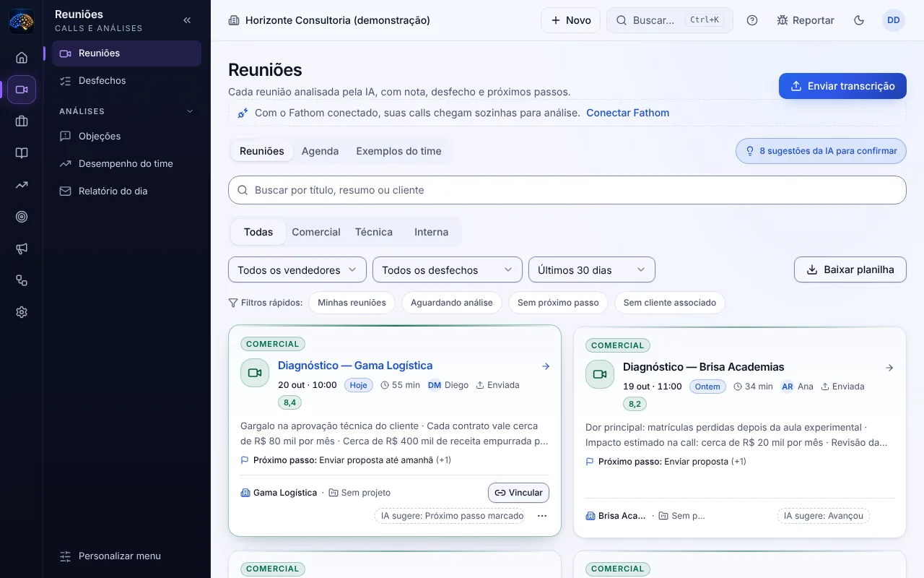Image resolution: width=924 pixels, height=578 pixels.
Task: Open Relatório do dia in the sidebar
Action: tap(126, 191)
